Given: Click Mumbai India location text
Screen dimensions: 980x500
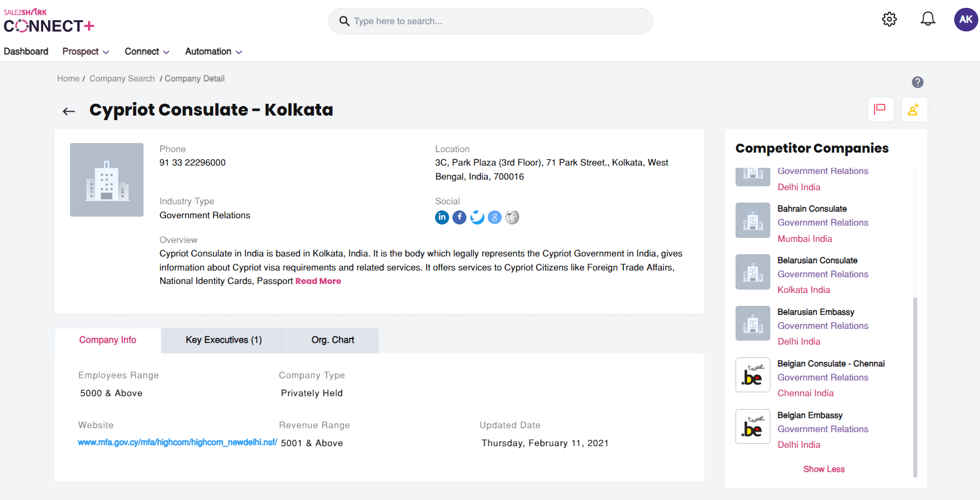Looking at the screenshot, I should pos(805,239).
